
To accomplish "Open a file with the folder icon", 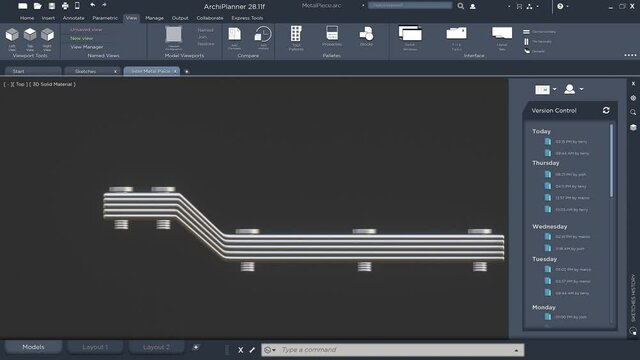I will pos(38,6).
